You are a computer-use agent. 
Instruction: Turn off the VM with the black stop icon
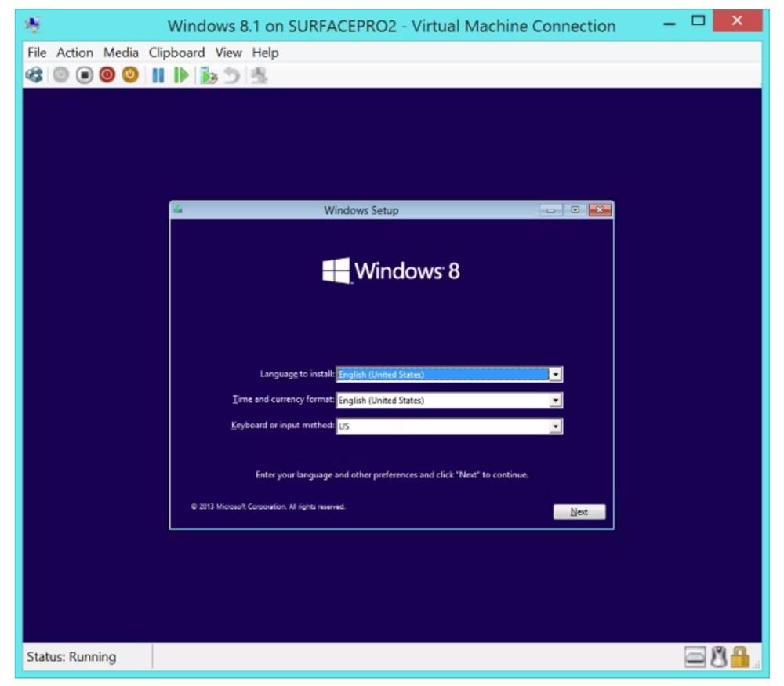click(85, 75)
